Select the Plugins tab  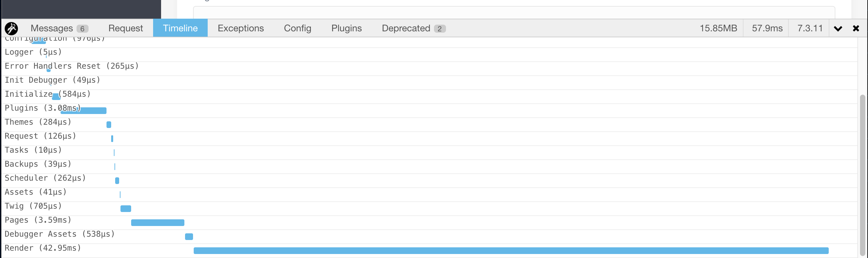tap(346, 28)
